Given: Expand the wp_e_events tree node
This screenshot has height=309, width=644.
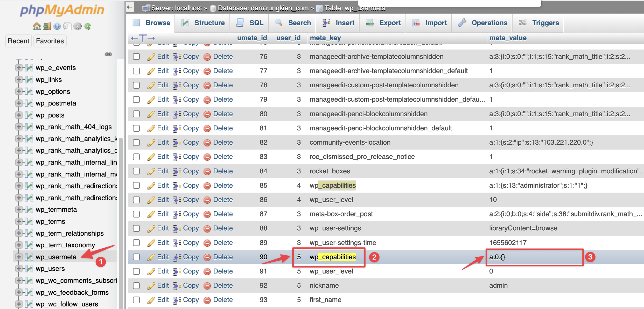Looking at the screenshot, I should (x=19, y=68).
